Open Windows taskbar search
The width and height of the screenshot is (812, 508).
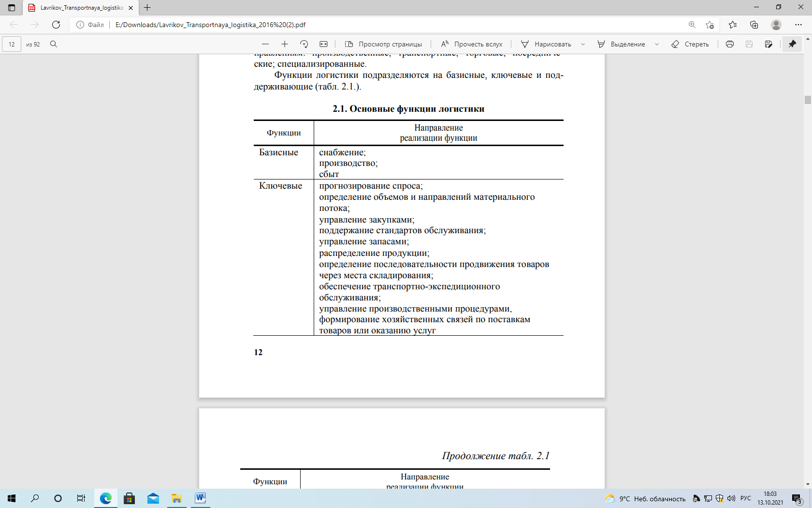(x=35, y=498)
